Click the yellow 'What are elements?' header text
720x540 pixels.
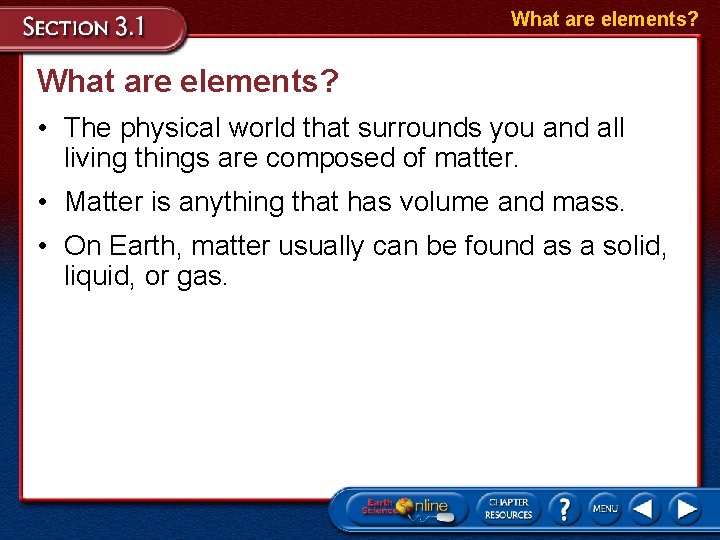(604, 19)
